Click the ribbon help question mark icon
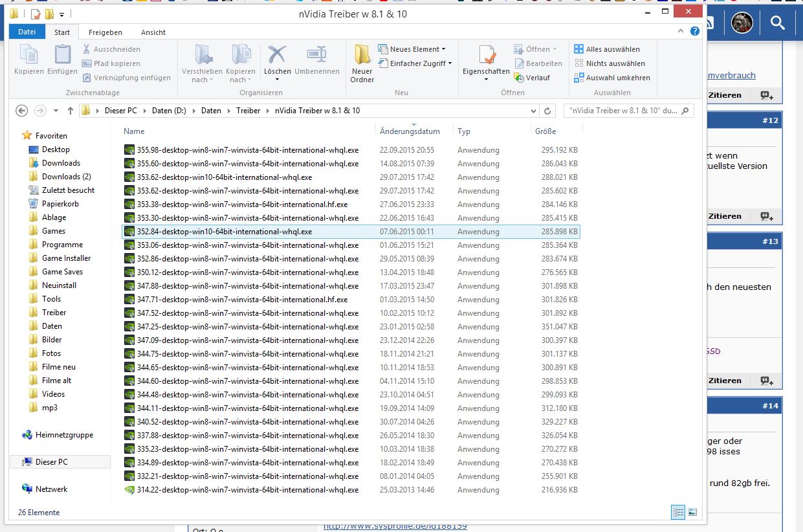This screenshot has height=532, width=803. click(695, 31)
